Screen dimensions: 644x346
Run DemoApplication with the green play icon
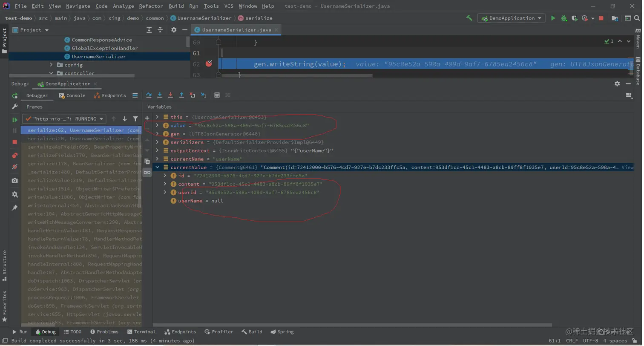(553, 18)
